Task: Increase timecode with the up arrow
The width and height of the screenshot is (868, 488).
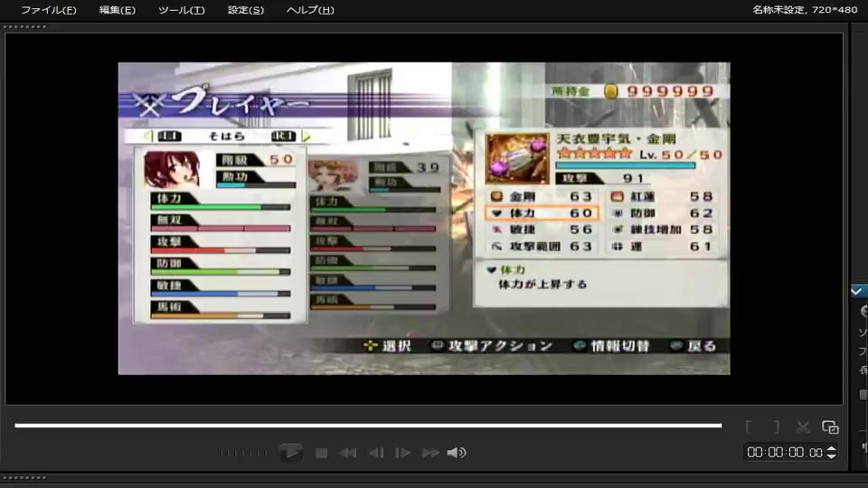Action: pyautogui.click(x=831, y=449)
